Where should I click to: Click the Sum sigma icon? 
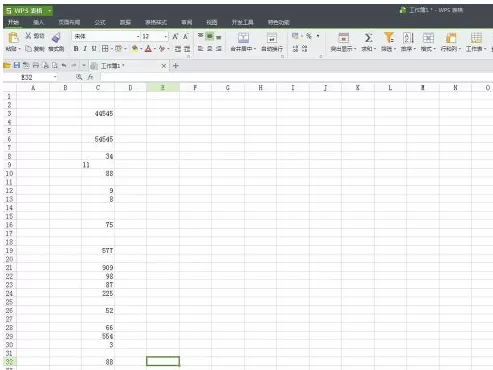[x=368, y=38]
